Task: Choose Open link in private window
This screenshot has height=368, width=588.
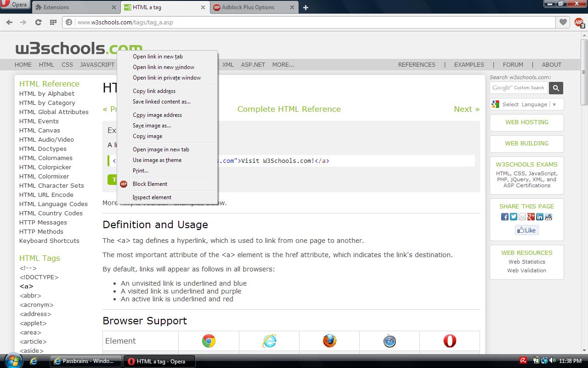Action: coord(167,78)
